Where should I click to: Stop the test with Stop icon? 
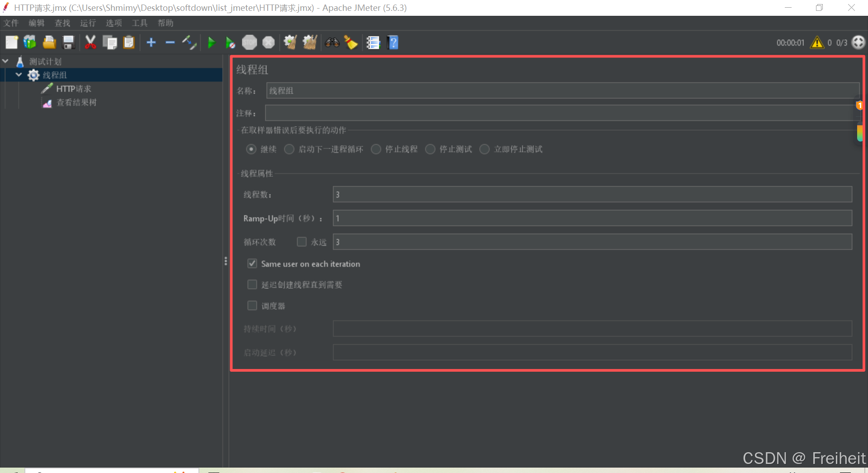click(249, 43)
